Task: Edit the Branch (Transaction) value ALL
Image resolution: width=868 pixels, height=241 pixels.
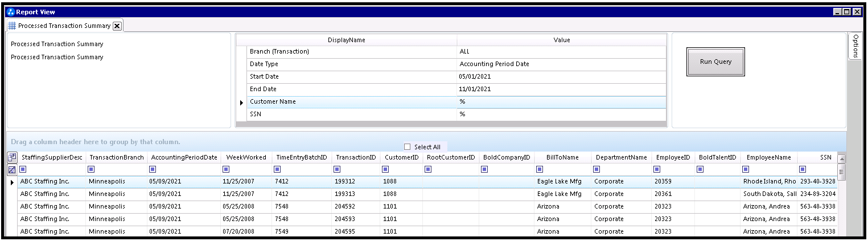Action: [561, 52]
